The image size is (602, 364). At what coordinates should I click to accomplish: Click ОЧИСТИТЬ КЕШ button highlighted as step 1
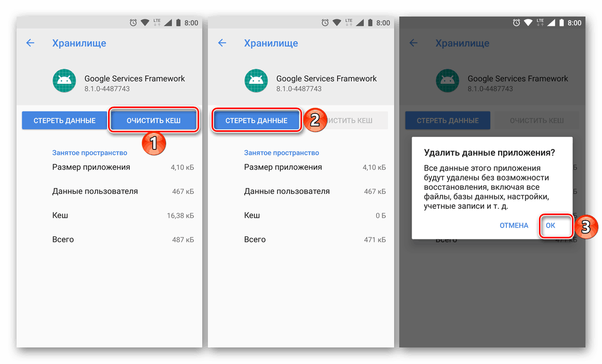point(154,120)
